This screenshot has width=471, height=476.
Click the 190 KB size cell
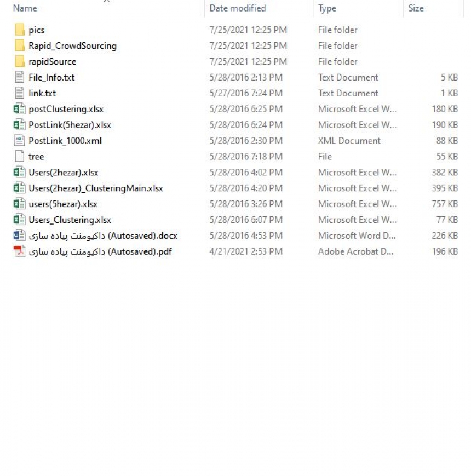click(x=445, y=125)
